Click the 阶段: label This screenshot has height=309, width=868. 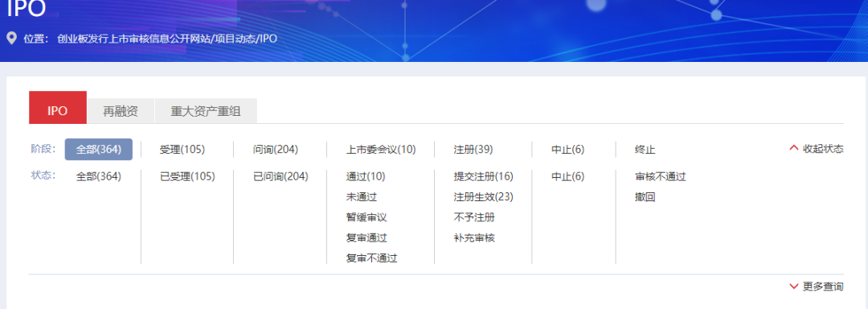click(43, 148)
